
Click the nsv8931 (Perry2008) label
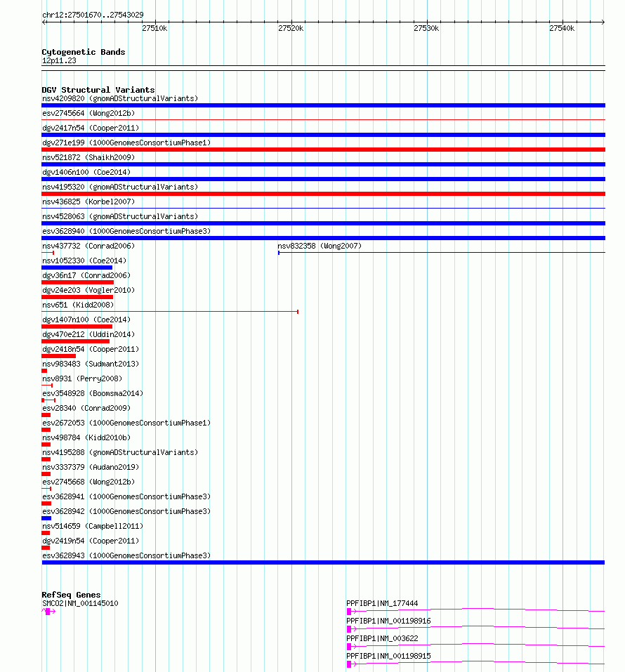coord(82,378)
